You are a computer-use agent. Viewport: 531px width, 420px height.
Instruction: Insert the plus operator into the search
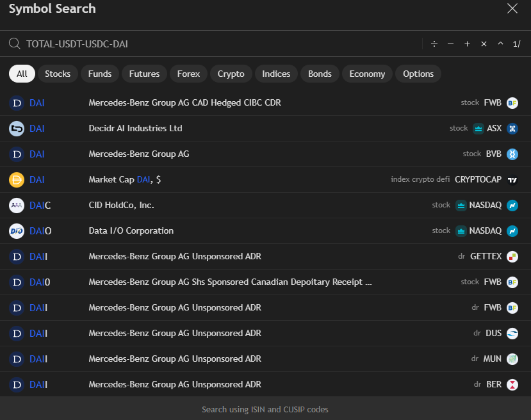[x=467, y=44]
